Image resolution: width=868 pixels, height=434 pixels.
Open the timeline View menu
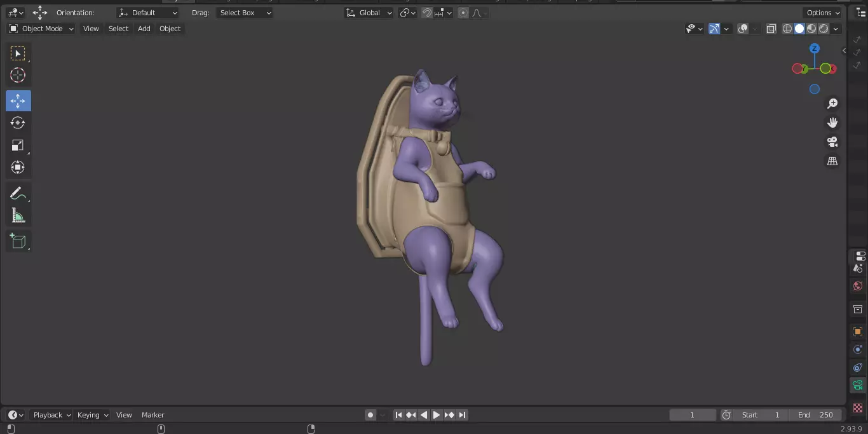pyautogui.click(x=124, y=415)
